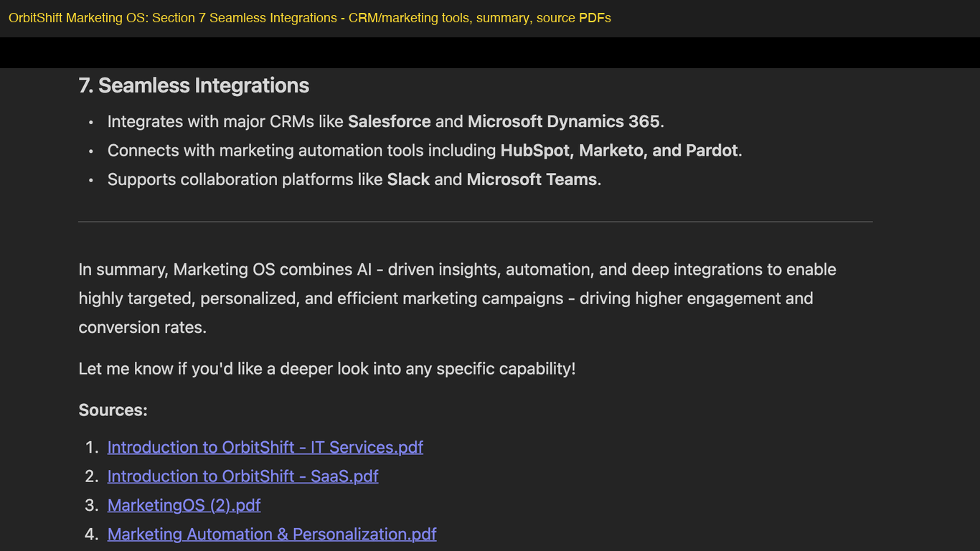Click the bold word Slack
The width and height of the screenshot is (980, 551).
(408, 179)
